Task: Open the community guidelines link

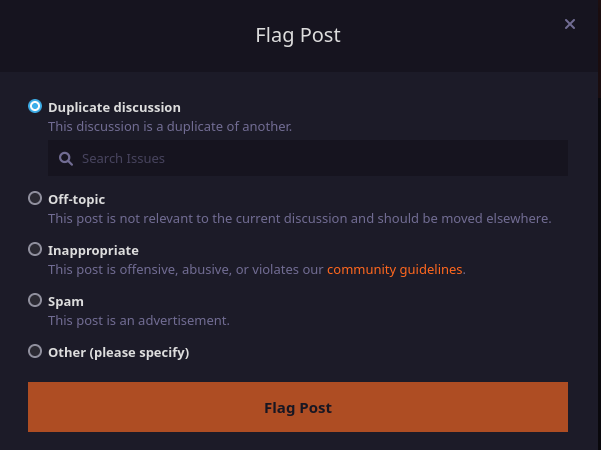Action: (395, 269)
